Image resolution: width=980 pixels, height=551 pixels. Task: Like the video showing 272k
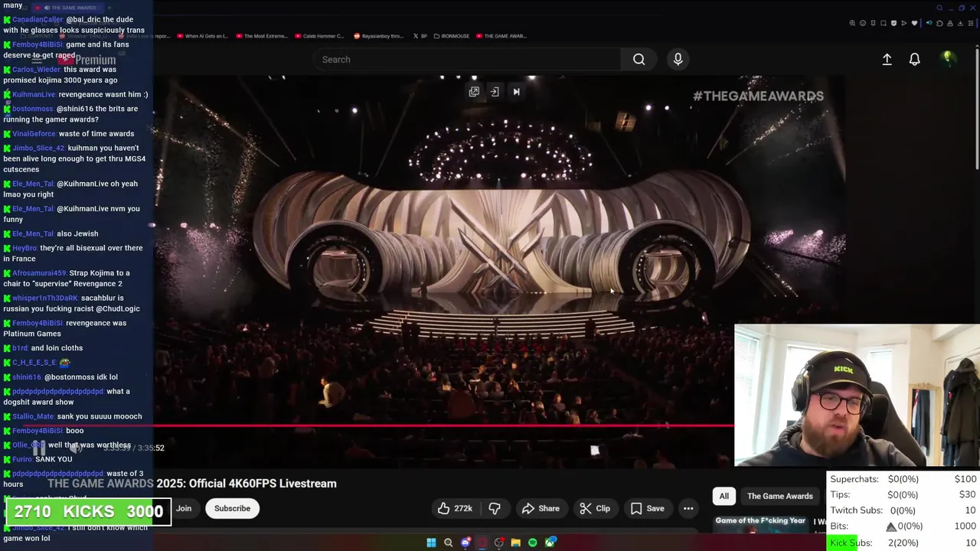pos(455,508)
